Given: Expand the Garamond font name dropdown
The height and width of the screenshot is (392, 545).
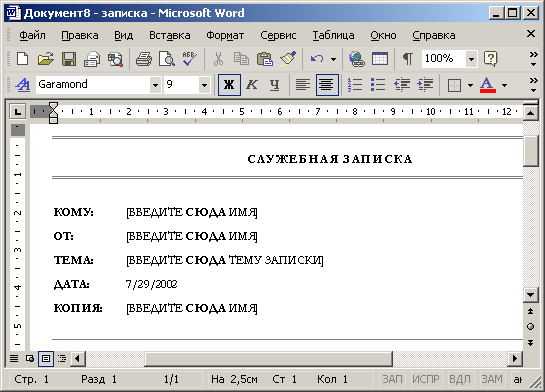Looking at the screenshot, I should pos(155,85).
